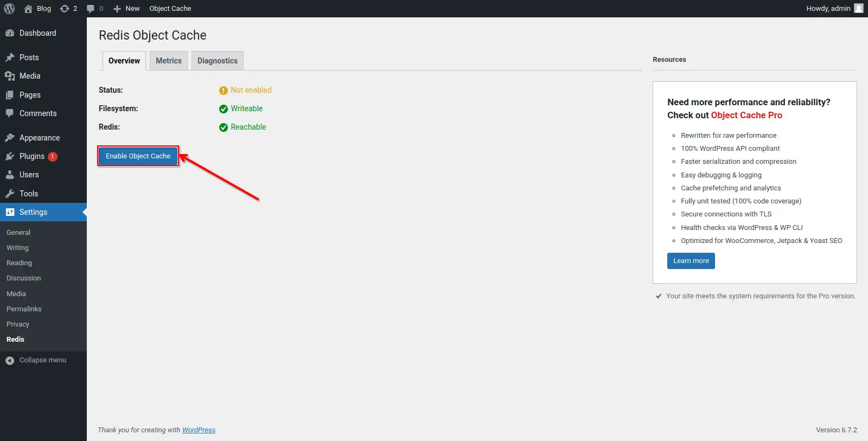This screenshot has height=441, width=868.
Task: Click the Not enabled warning icon
Action: tap(224, 91)
